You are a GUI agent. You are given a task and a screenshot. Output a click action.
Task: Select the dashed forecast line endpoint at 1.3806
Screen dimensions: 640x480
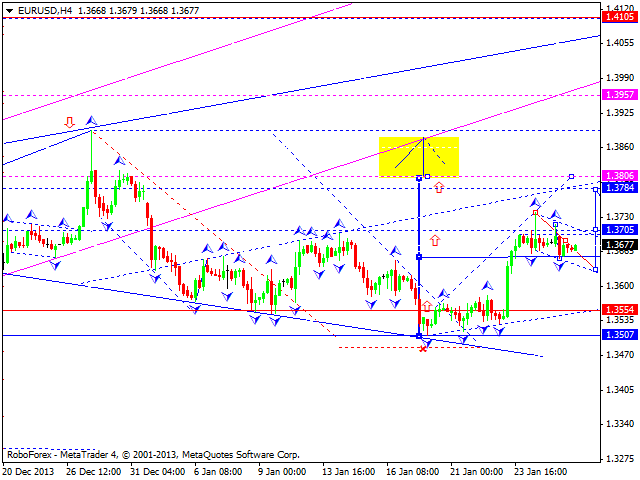click(571, 176)
